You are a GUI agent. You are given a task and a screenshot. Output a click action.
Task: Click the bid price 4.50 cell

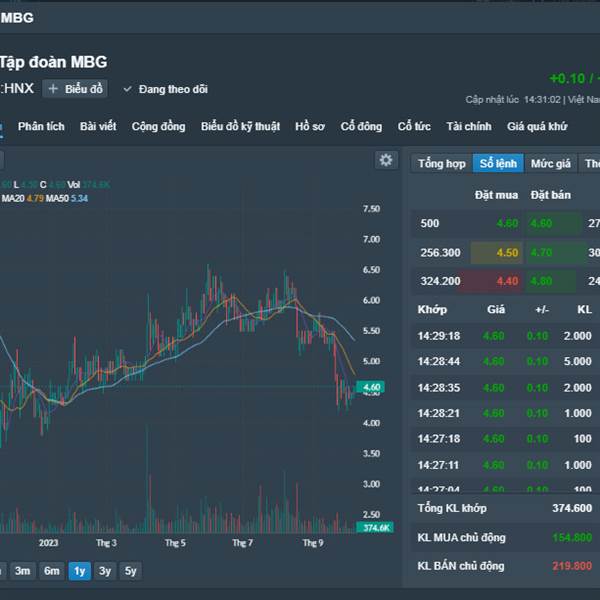coord(496,253)
